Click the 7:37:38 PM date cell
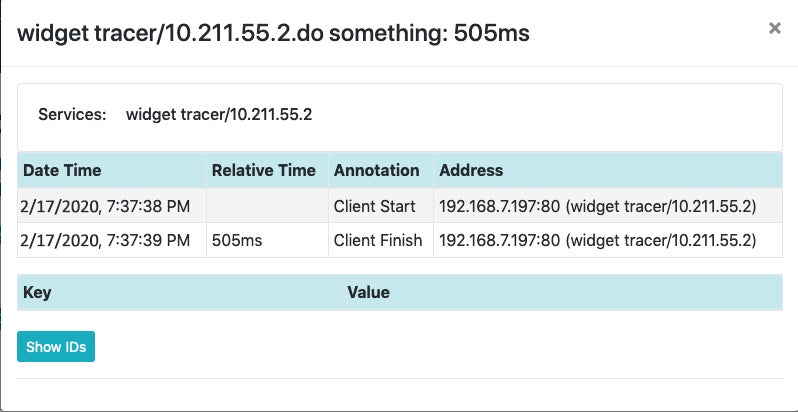 (104, 206)
